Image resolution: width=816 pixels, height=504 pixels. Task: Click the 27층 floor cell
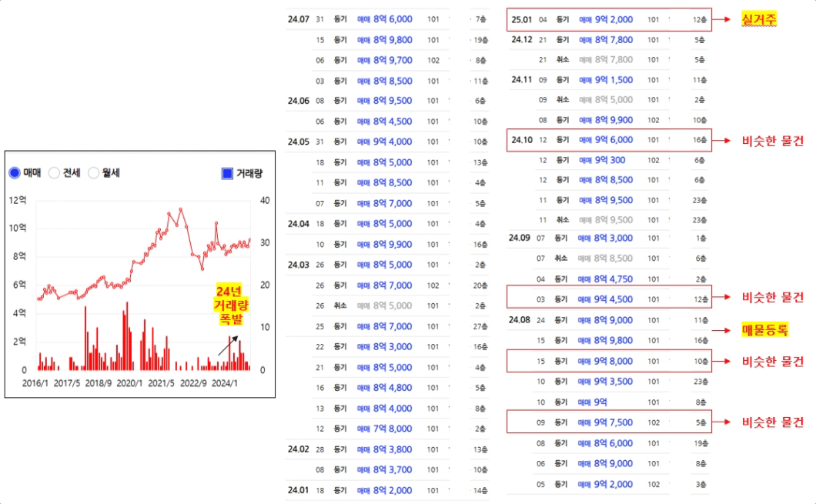point(480,326)
